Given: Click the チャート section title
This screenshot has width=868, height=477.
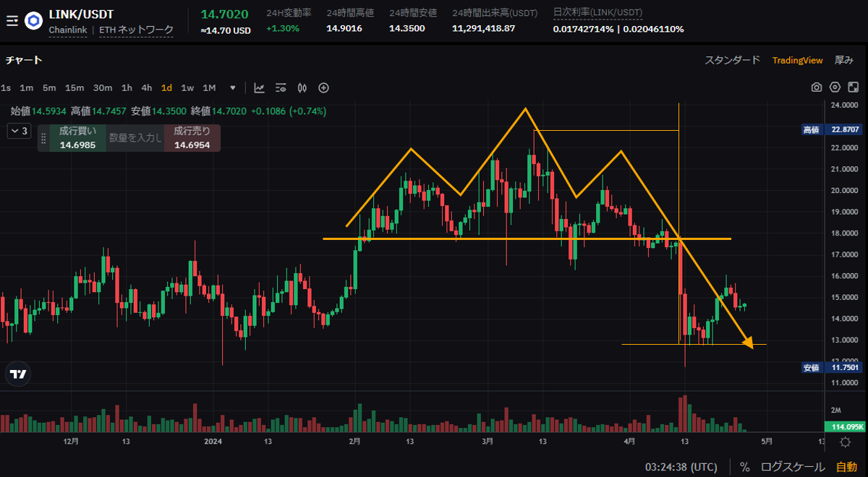Looking at the screenshot, I should click(24, 60).
